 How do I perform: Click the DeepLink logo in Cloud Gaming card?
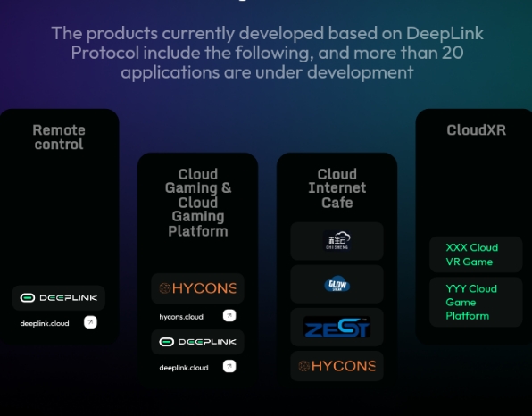pos(197,342)
